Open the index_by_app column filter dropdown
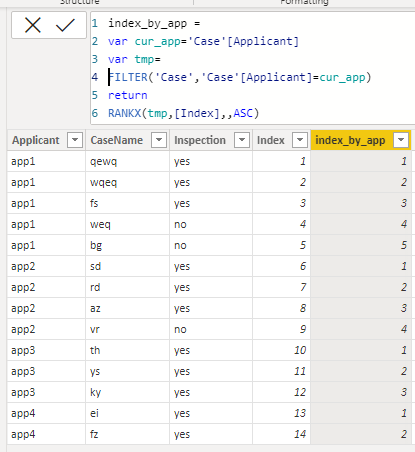Screen dimensions: 415x452 click(x=401, y=140)
